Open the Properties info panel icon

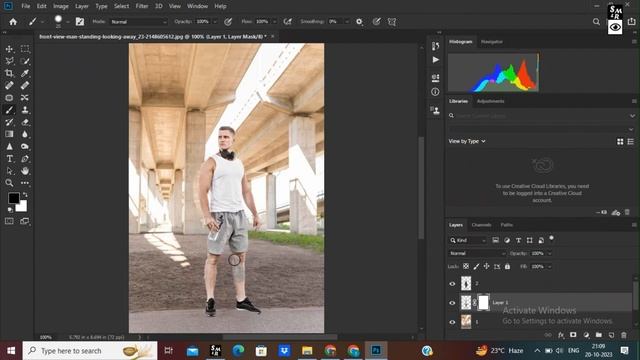point(435,92)
